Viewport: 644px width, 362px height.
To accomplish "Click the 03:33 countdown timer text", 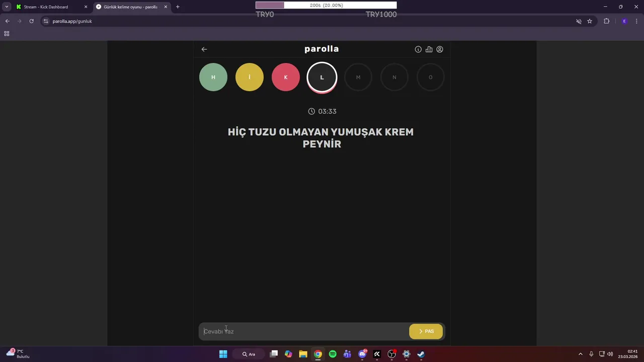I will (327, 111).
